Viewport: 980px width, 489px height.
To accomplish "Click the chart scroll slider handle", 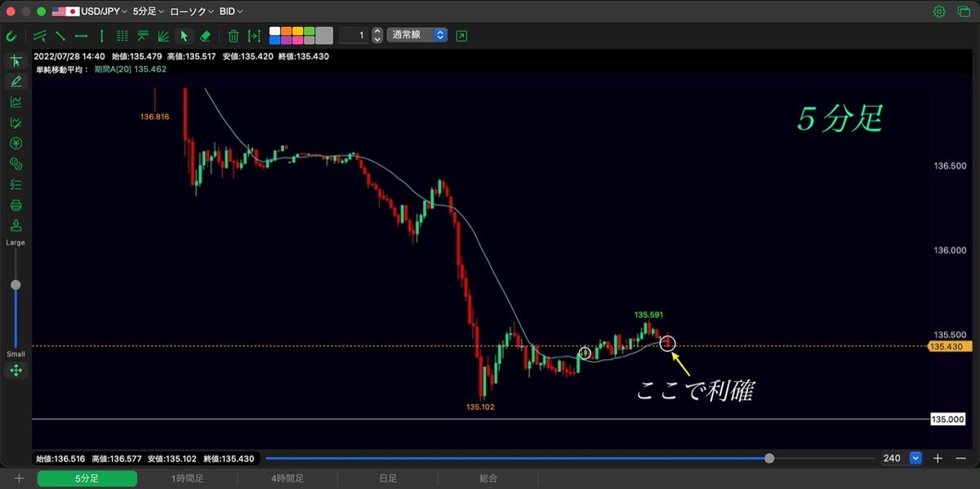I will click(x=769, y=459).
